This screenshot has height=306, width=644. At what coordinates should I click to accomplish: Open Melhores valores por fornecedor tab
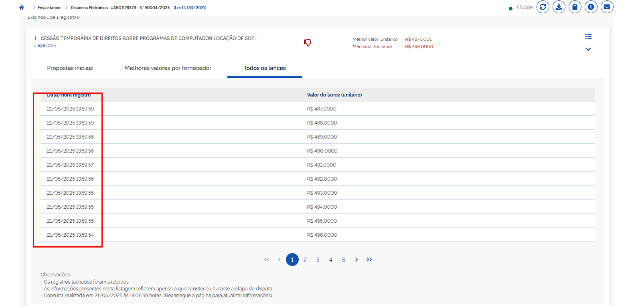[x=168, y=68]
